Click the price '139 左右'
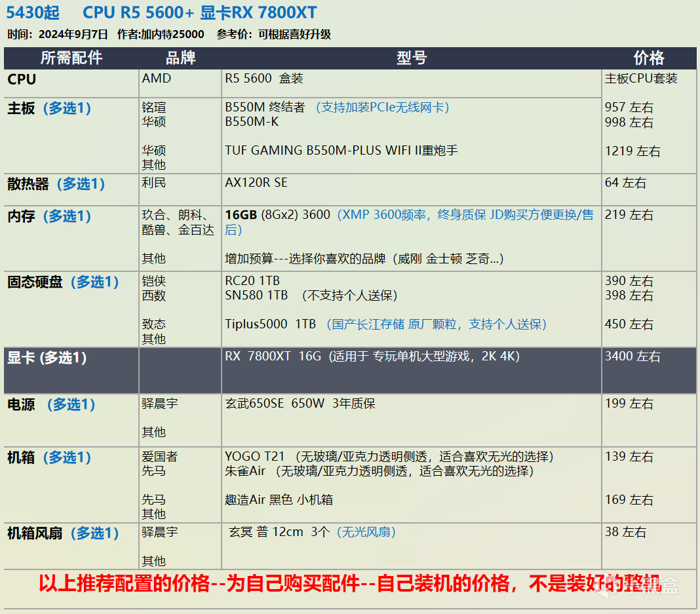The height and width of the screenshot is (614, 700). pos(629,457)
